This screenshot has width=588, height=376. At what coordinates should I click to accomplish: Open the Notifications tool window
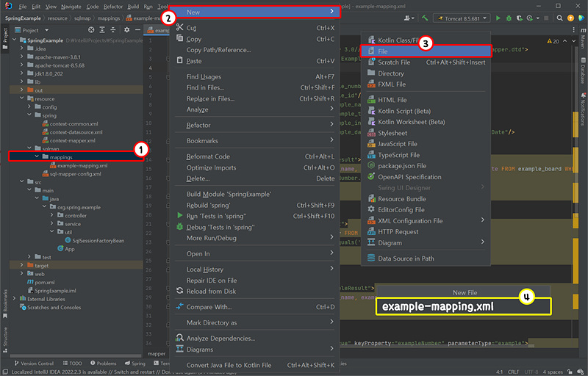click(x=583, y=109)
